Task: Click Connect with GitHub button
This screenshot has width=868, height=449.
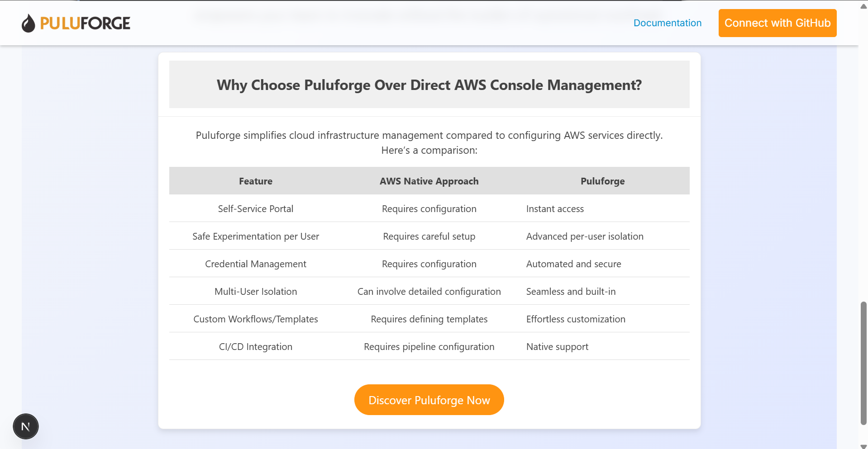Action: pyautogui.click(x=777, y=23)
